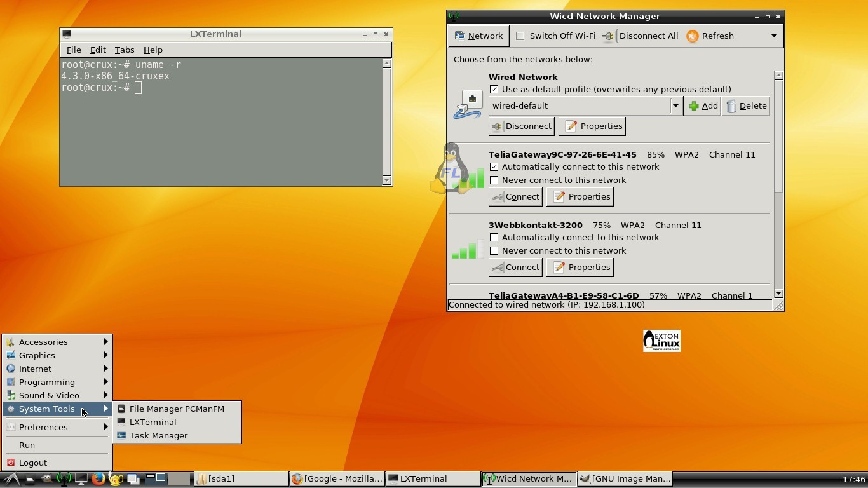868x488 pixels.
Task: Disconnect the wired network
Action: [x=521, y=126]
